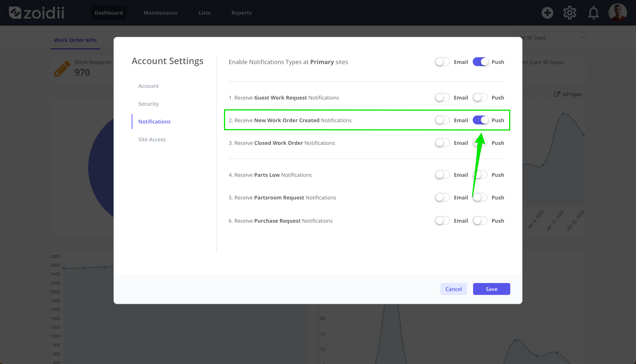
Task: Toggle Email for Guest Work Request notifications
Action: (442, 97)
